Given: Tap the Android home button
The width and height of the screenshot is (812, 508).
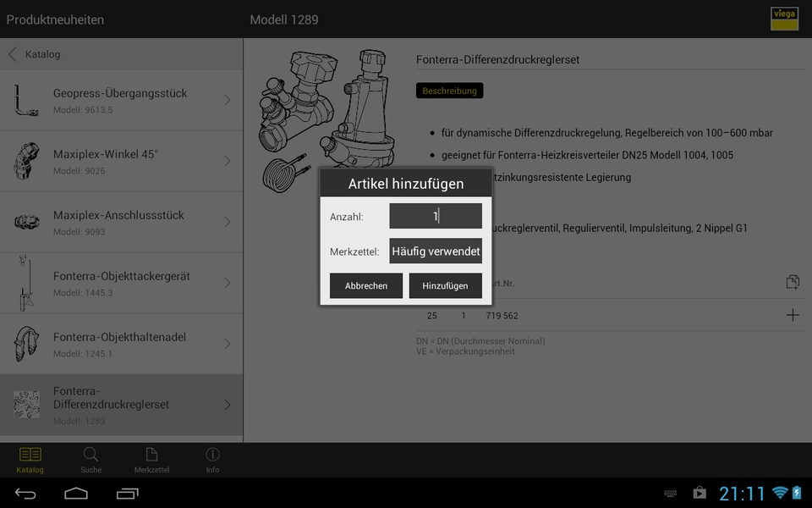Looking at the screenshot, I should pos(75,493).
